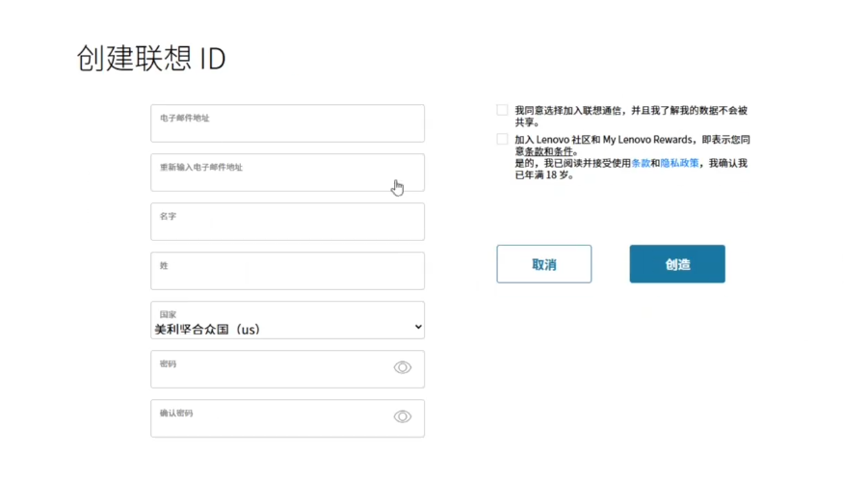Check the 联想通信 opt-in checkbox
This screenshot has height=482, width=868.
pos(502,111)
